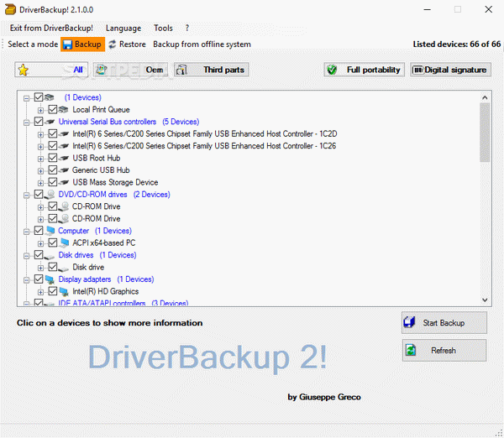Click the green Refresh icon
This screenshot has height=438, width=504.
pyautogui.click(x=411, y=350)
